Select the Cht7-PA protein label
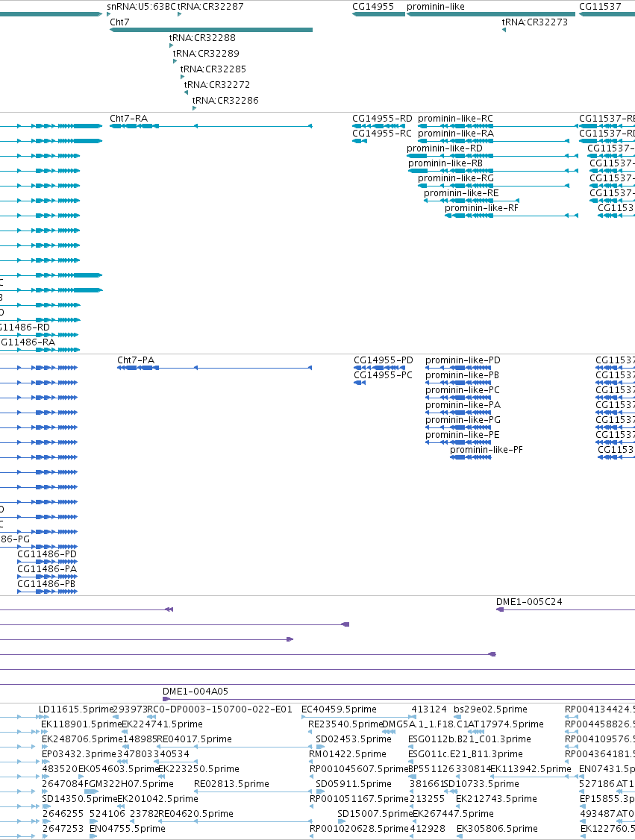Image resolution: width=635 pixels, height=840 pixels. (x=136, y=360)
